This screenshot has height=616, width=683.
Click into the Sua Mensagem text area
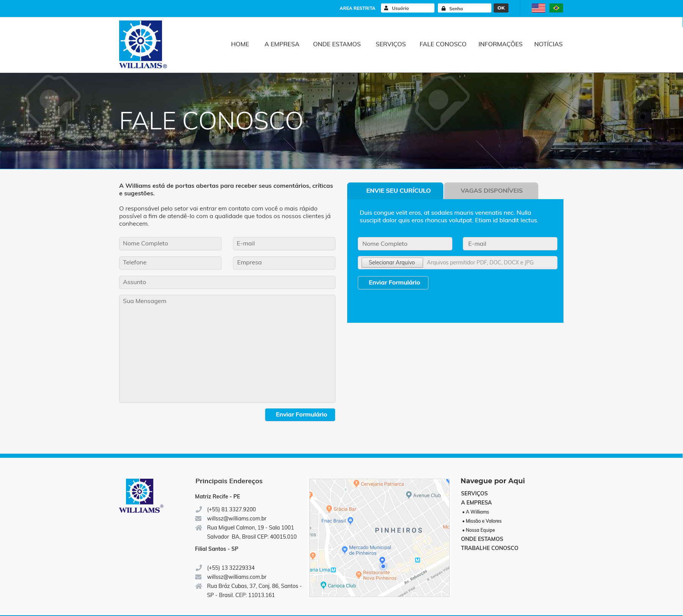tap(227, 349)
